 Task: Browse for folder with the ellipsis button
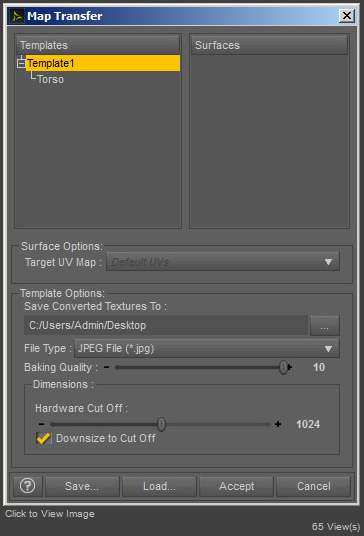click(x=325, y=325)
